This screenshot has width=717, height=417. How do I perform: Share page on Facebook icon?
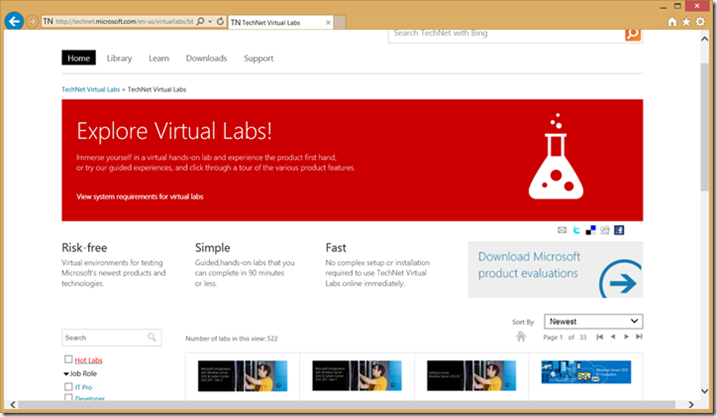coord(619,230)
